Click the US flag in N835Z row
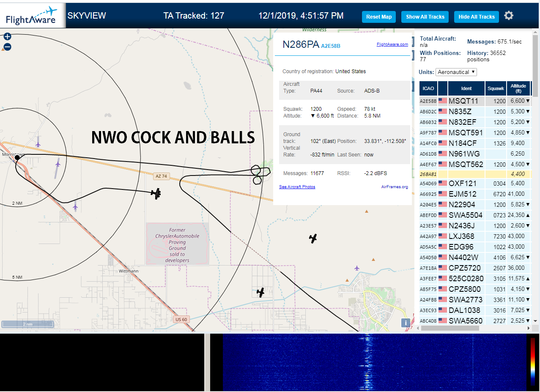540x392 pixels. (443, 111)
